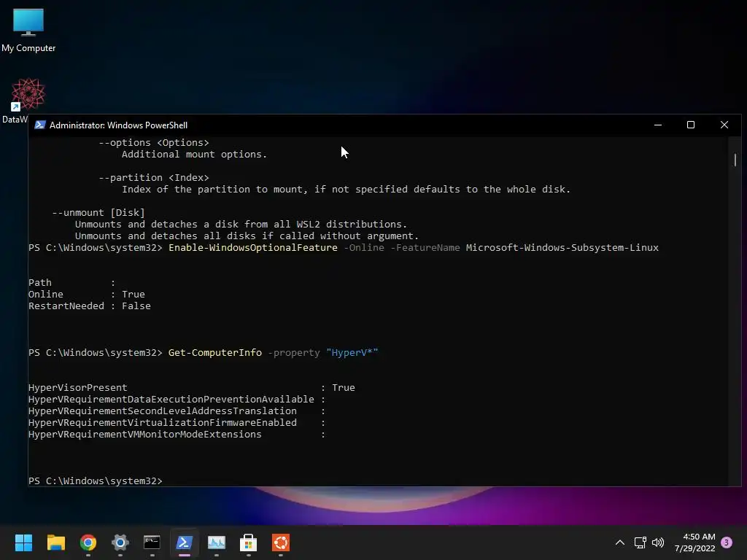Open the notification badge showing 3
Viewport: 747px width, 560px height.
point(727,542)
